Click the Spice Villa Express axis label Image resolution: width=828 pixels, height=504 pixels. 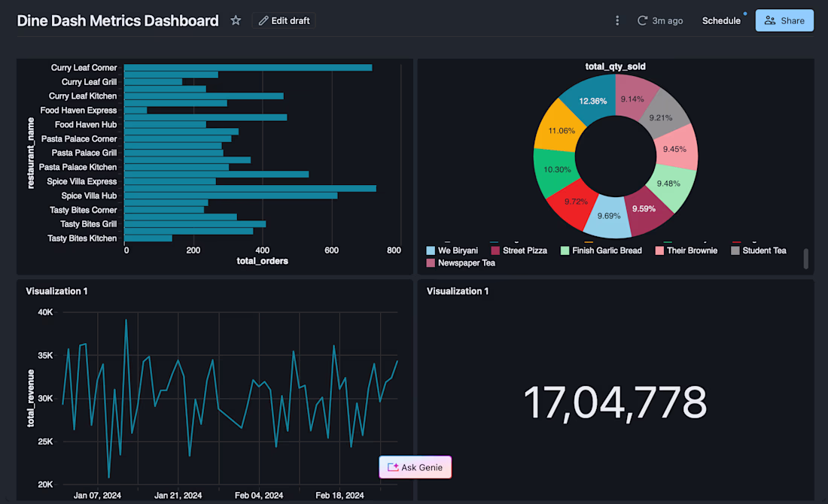point(81,181)
